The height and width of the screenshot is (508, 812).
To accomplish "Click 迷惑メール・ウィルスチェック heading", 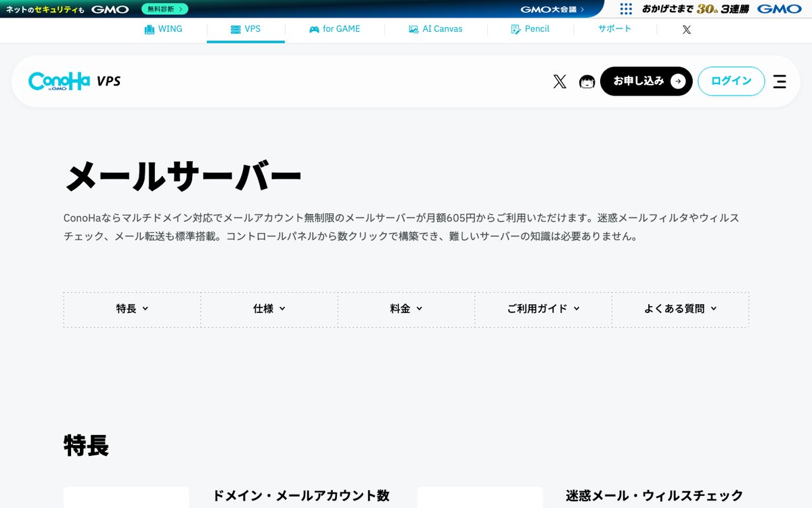I will pos(654,496).
